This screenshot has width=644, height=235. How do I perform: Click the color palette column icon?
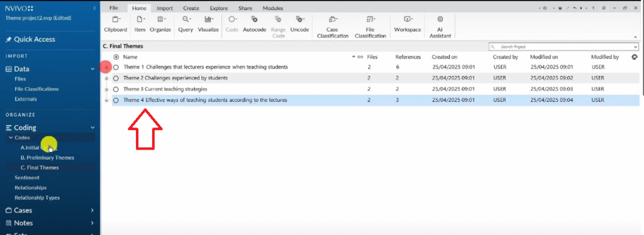pos(634,57)
